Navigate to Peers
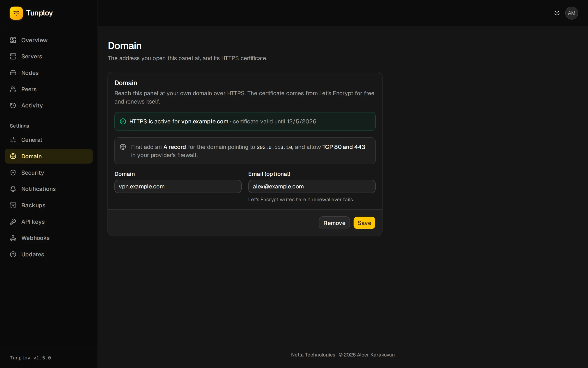Screen dimensions: 588x368 click(x=49, y=89)
